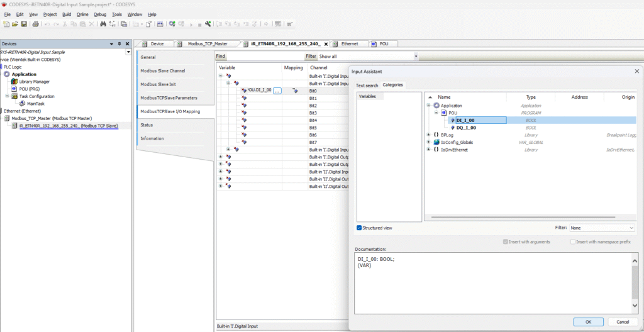644x332 pixels.
Task: Open the Online menu
Action: (x=82, y=14)
